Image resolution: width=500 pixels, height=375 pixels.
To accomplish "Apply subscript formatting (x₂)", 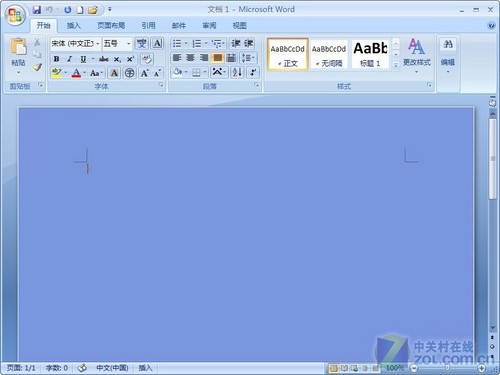I will point(117,59).
